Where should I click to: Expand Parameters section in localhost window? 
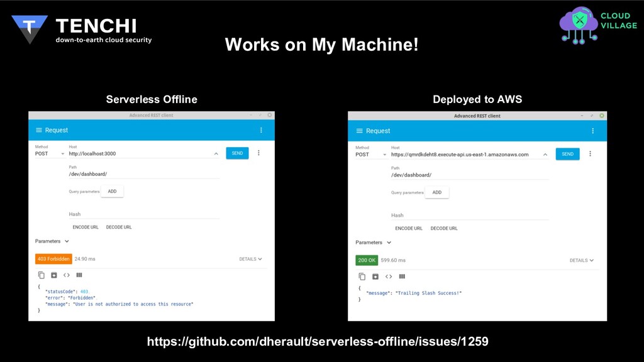point(52,241)
